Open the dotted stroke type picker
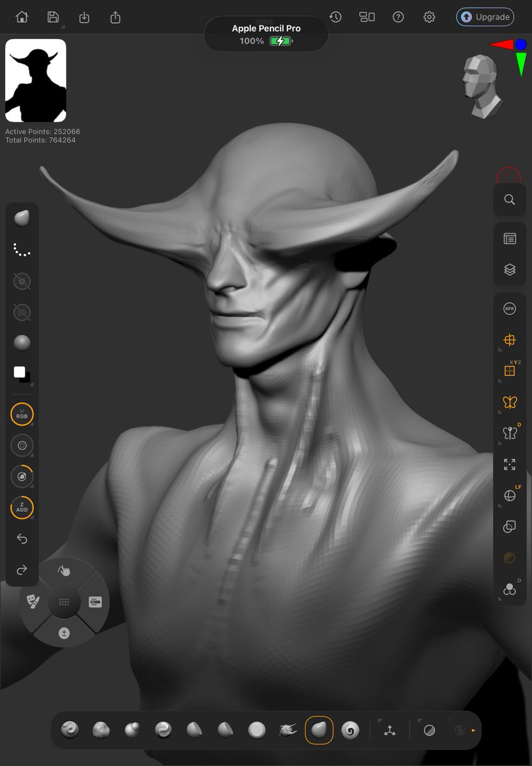This screenshot has width=532, height=766. tap(22, 250)
